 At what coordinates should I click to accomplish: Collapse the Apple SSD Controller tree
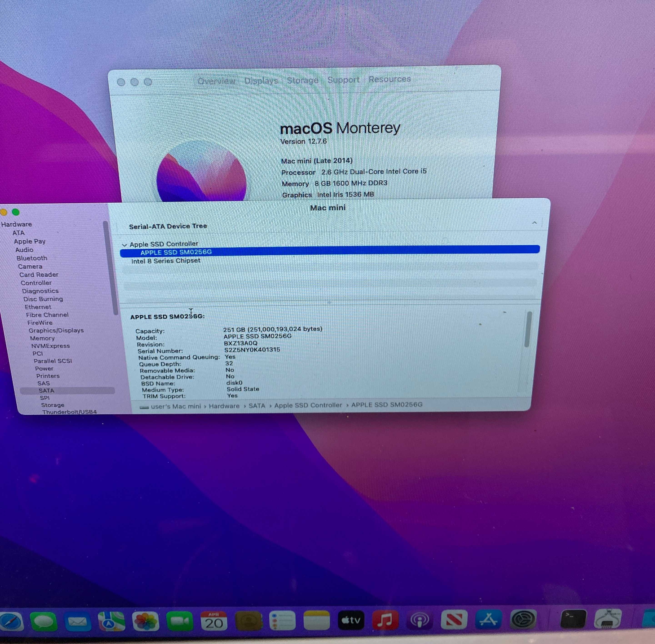[125, 245]
